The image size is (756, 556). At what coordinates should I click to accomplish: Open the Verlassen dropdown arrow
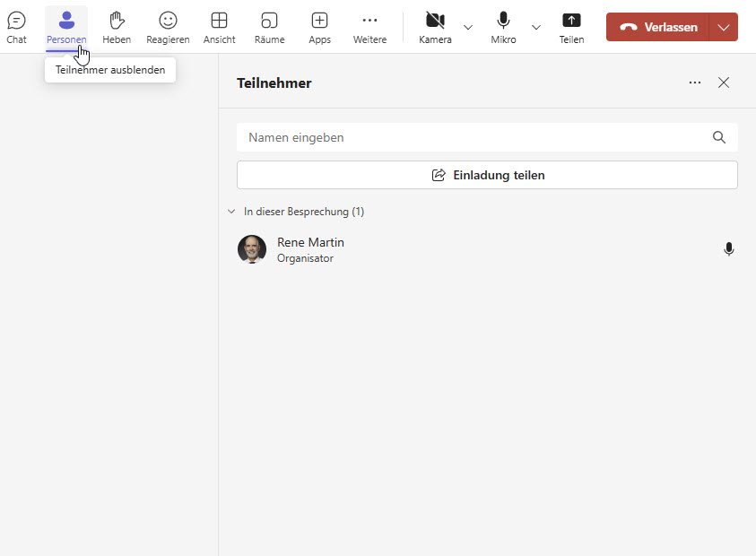pyautogui.click(x=724, y=27)
